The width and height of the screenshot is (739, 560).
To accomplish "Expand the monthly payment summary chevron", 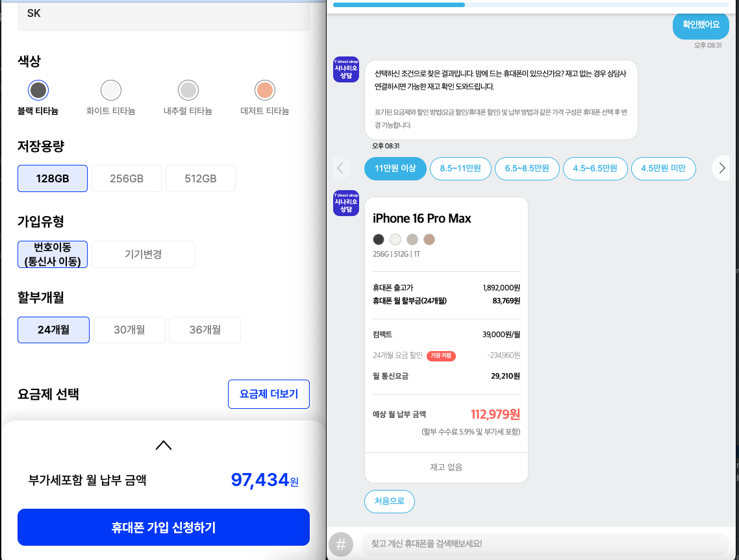I will pos(164,445).
